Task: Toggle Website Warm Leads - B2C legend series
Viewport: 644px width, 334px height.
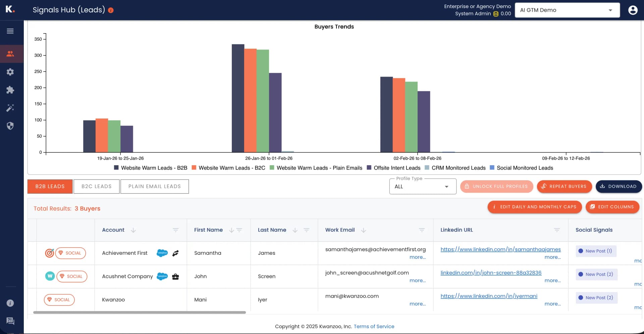Action: coord(228,168)
